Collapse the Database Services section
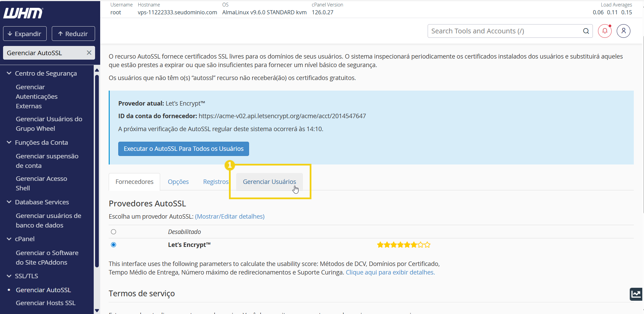 (x=9, y=202)
